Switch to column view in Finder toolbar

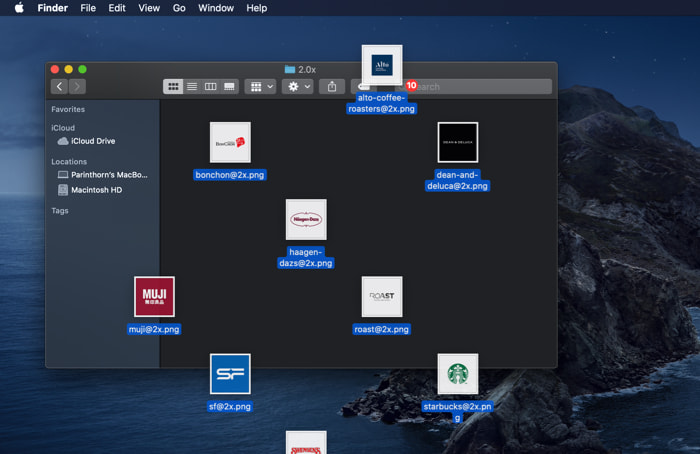click(210, 87)
